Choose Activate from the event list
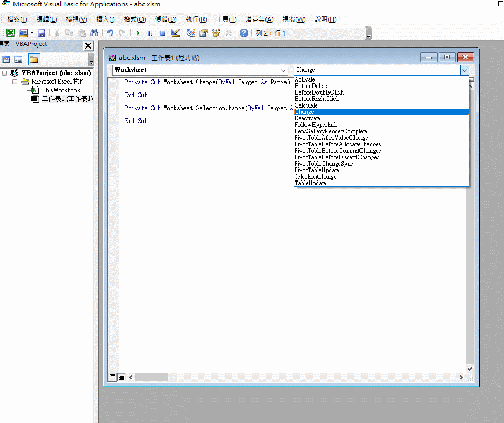 click(x=382, y=79)
